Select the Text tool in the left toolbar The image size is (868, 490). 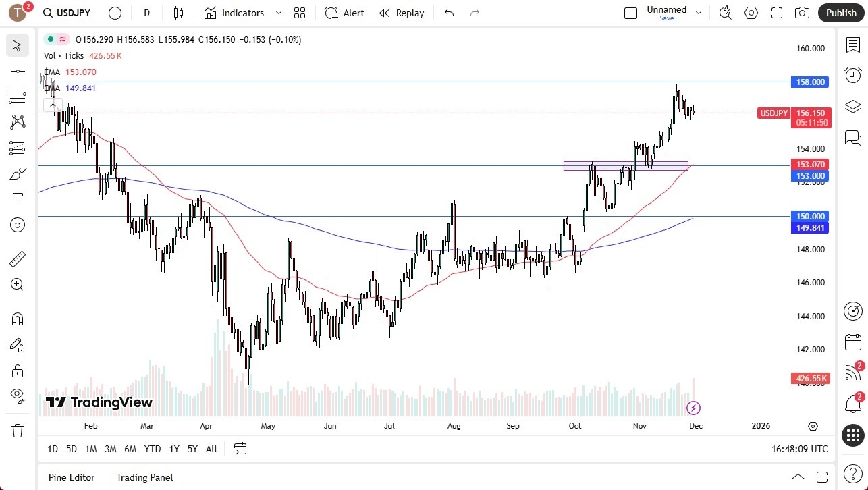coord(17,199)
